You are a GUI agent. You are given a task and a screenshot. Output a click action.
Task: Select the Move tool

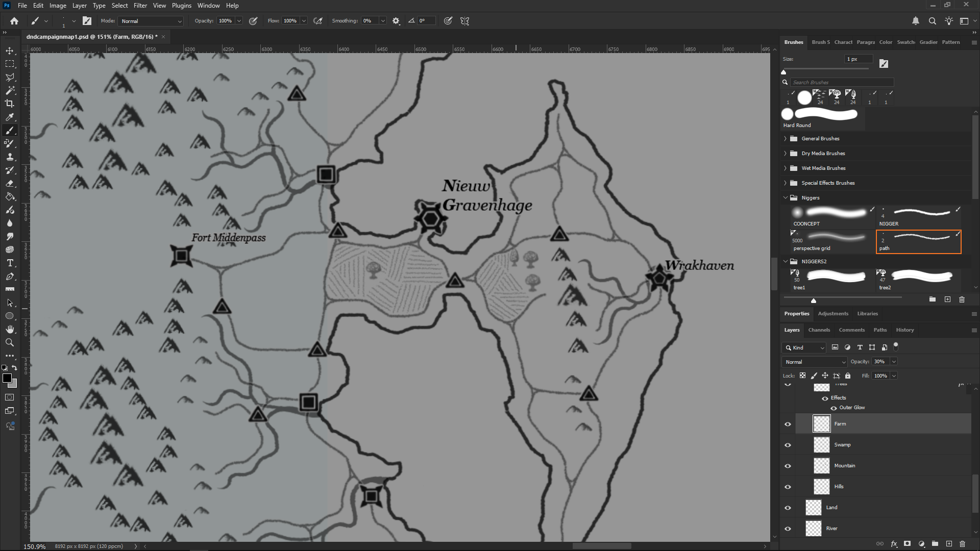[x=10, y=51]
